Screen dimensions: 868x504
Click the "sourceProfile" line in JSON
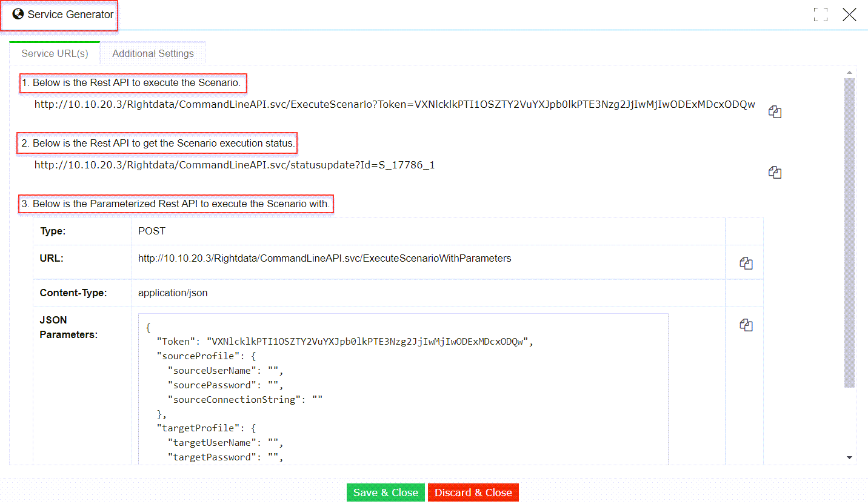pyautogui.click(x=207, y=356)
